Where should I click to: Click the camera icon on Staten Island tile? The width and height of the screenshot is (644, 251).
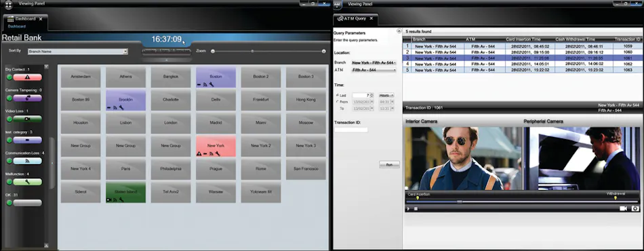coord(109,199)
